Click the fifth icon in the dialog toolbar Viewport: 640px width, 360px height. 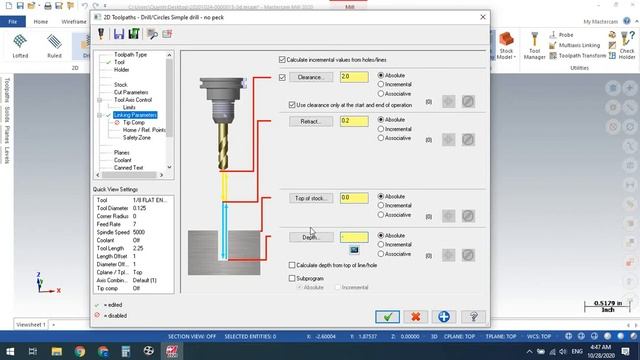coord(167,34)
